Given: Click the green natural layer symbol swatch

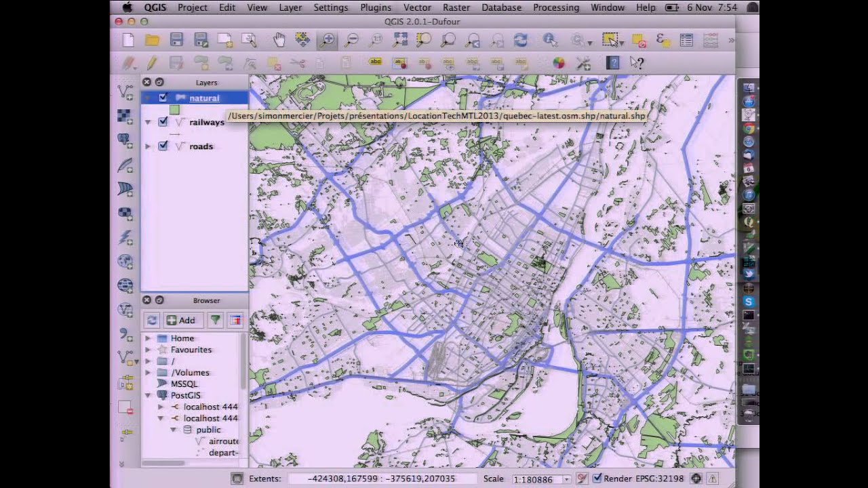Looking at the screenshot, I should (x=174, y=109).
